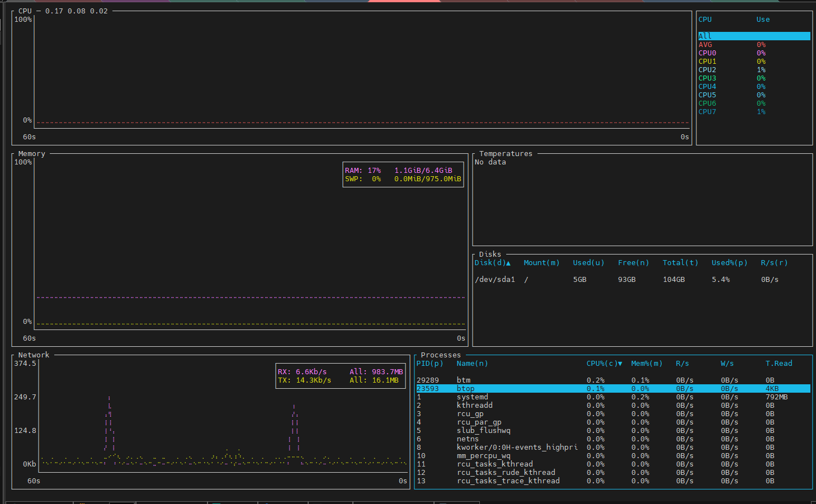The image size is (816, 504).
Task: Select CPU1 in the CPU legend
Action: click(x=754, y=61)
